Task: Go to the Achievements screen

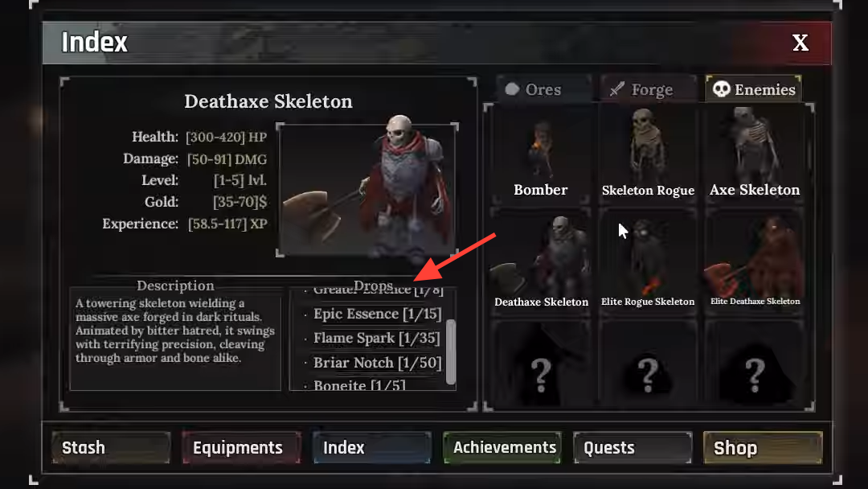Action: (x=502, y=447)
